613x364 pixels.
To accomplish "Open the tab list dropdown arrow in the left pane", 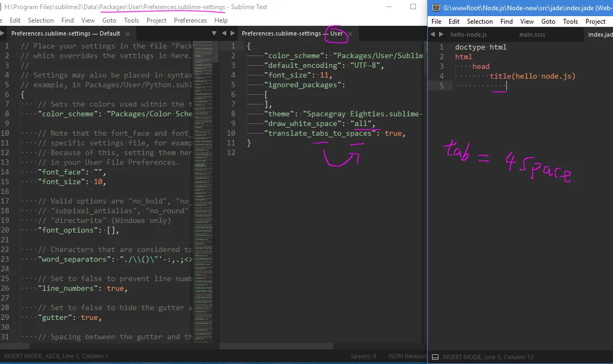I will [214, 33].
